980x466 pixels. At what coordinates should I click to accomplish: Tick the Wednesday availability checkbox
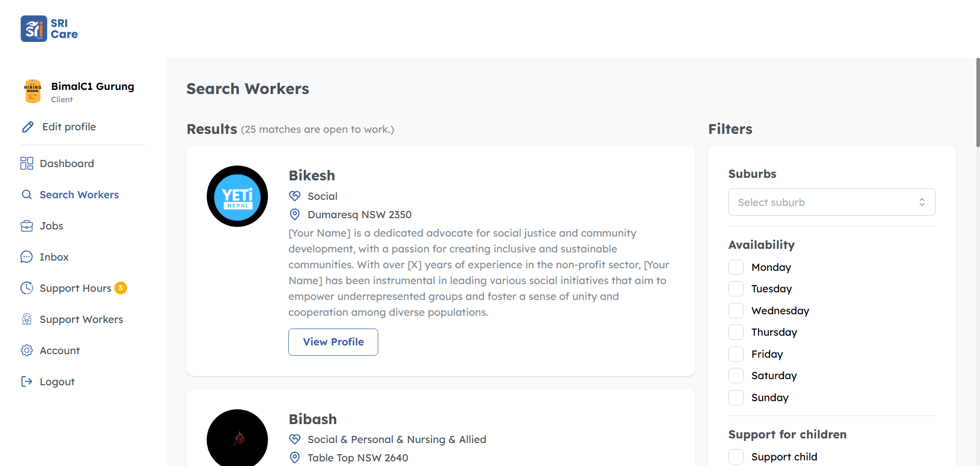pyautogui.click(x=736, y=311)
